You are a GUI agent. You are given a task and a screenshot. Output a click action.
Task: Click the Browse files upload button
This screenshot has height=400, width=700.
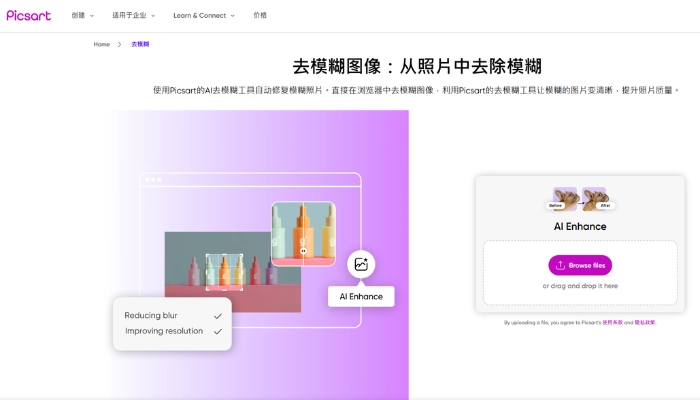point(580,265)
